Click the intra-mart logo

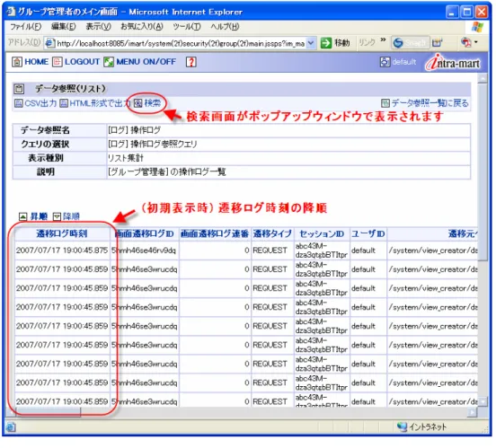453,62
